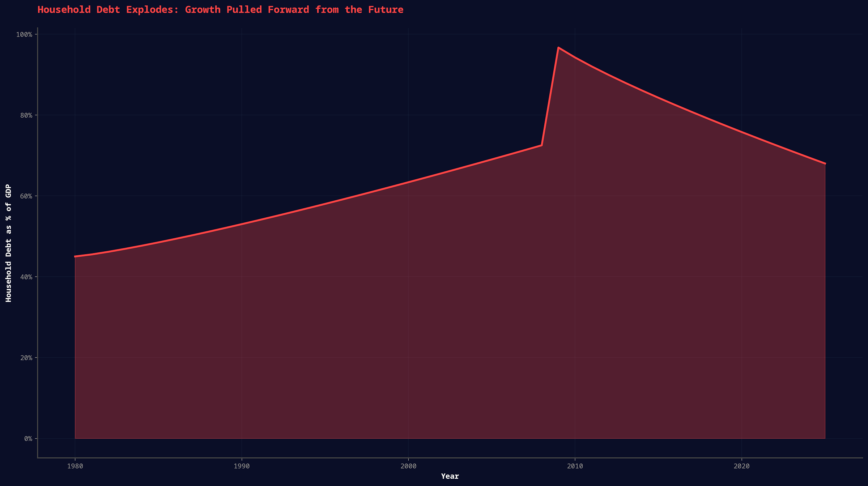Viewport: 868px width, 486px height.
Task: Click the 0% y-axis tick label
Action: (28, 439)
